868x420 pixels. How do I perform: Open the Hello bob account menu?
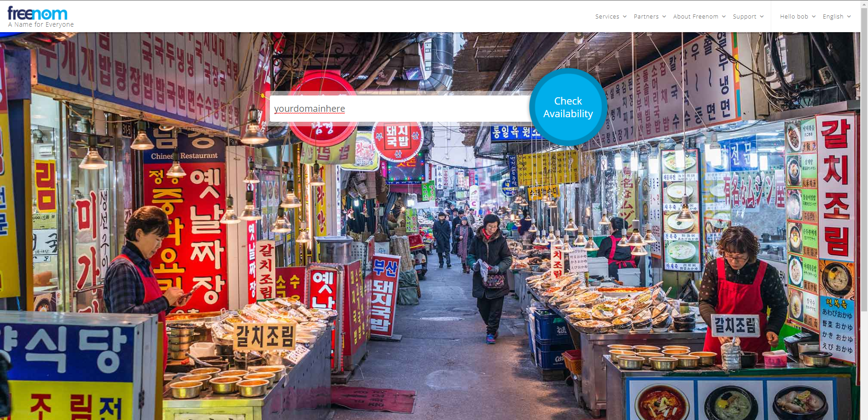click(x=794, y=17)
